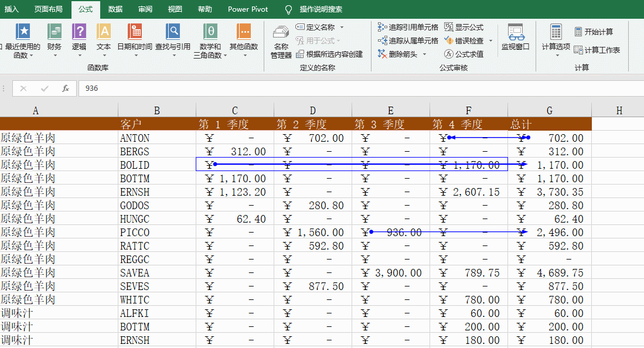The width and height of the screenshot is (644, 348).
Task: Switch to the 数据 tab
Action: (x=115, y=9)
